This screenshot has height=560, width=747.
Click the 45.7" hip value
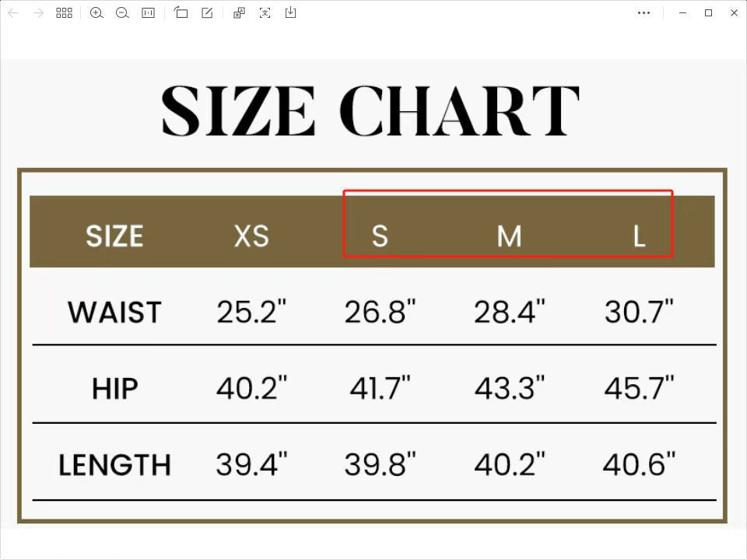click(639, 387)
